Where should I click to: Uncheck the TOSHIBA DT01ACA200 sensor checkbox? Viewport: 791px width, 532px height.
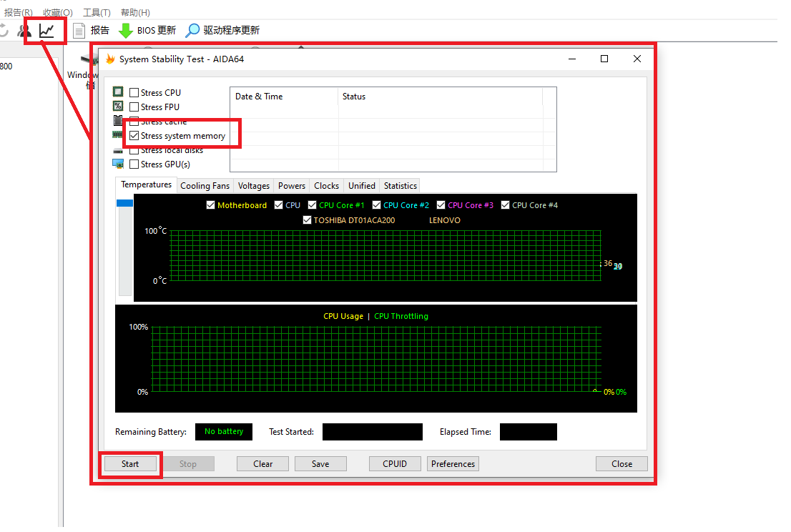click(307, 220)
